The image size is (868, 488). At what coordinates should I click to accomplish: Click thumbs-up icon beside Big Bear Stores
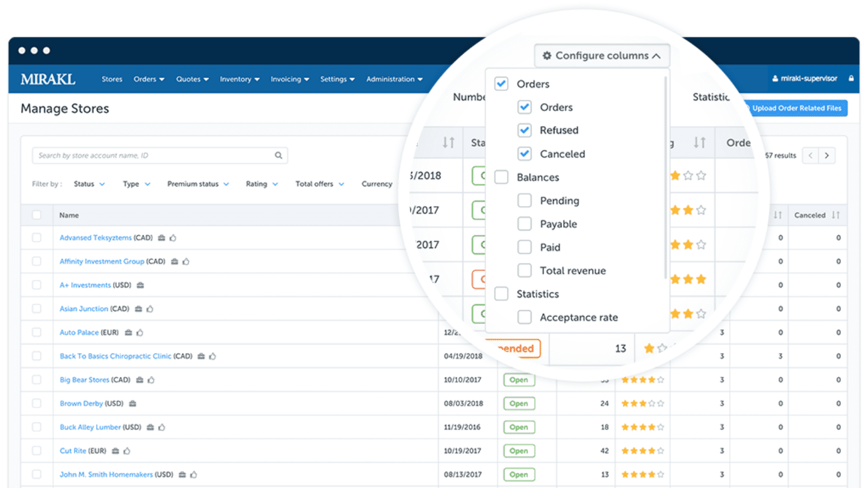[151, 380]
